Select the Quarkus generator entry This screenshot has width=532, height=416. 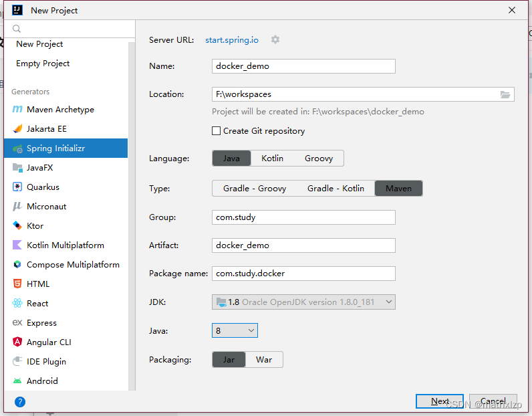click(65, 187)
